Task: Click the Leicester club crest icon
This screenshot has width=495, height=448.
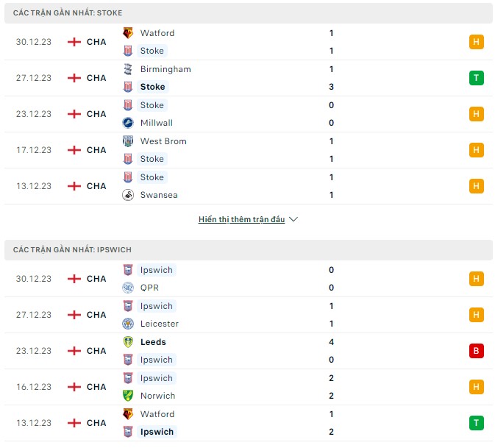Action: point(128,323)
